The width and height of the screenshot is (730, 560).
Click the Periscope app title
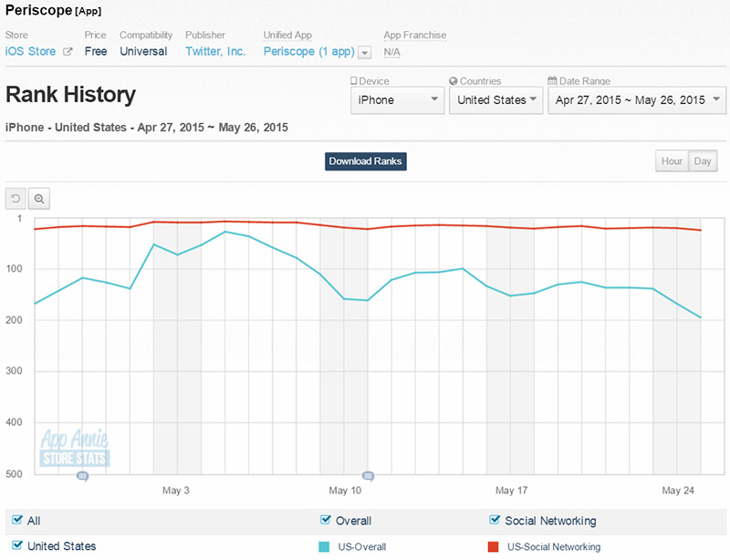(38, 10)
